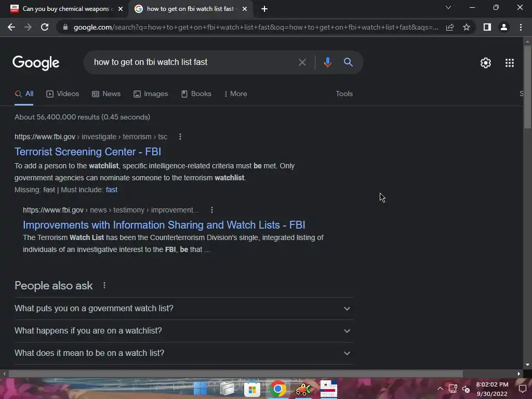Start voice search with the microphone

(x=327, y=62)
